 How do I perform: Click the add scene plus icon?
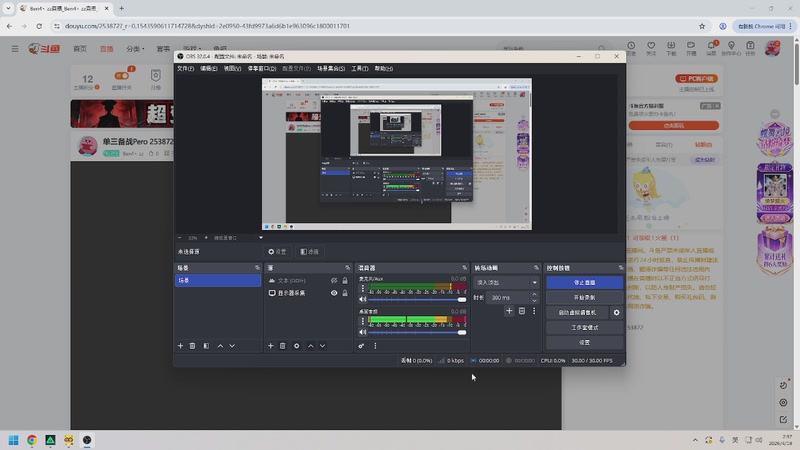tap(181, 346)
